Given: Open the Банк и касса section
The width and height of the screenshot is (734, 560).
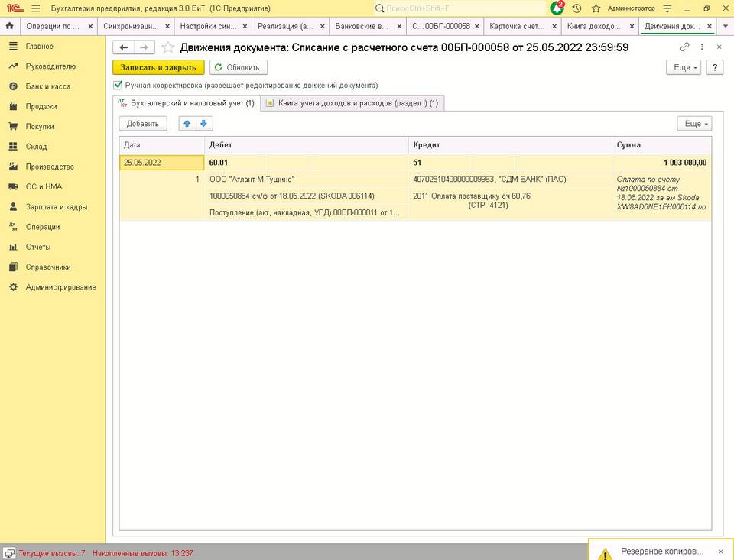Looking at the screenshot, I should tap(47, 86).
